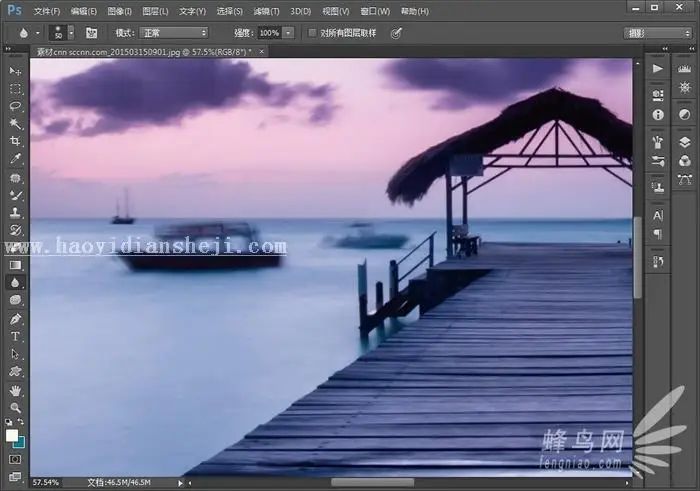
Task: Select the History Brush tool
Action: 15,230
